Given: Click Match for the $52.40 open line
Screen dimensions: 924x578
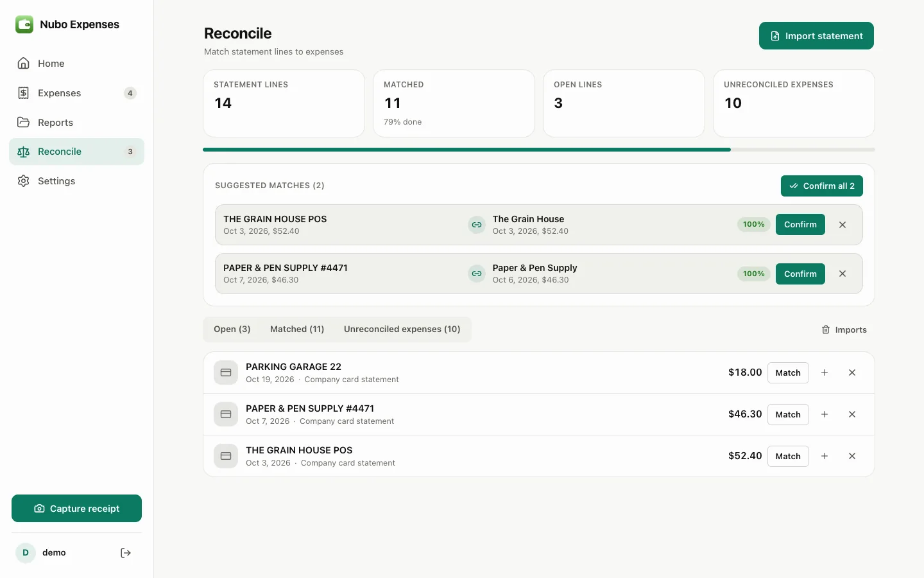Looking at the screenshot, I should 788,456.
